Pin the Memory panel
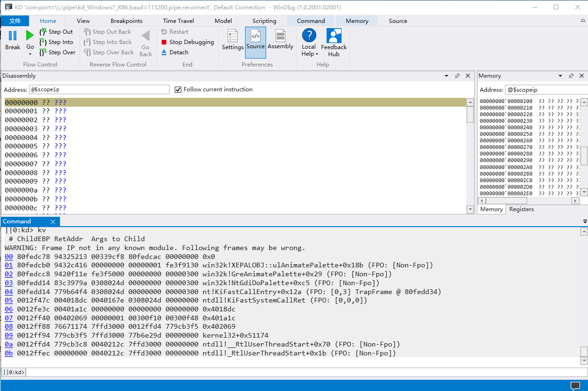Screen dimensions: 588x391 [x=571, y=76]
